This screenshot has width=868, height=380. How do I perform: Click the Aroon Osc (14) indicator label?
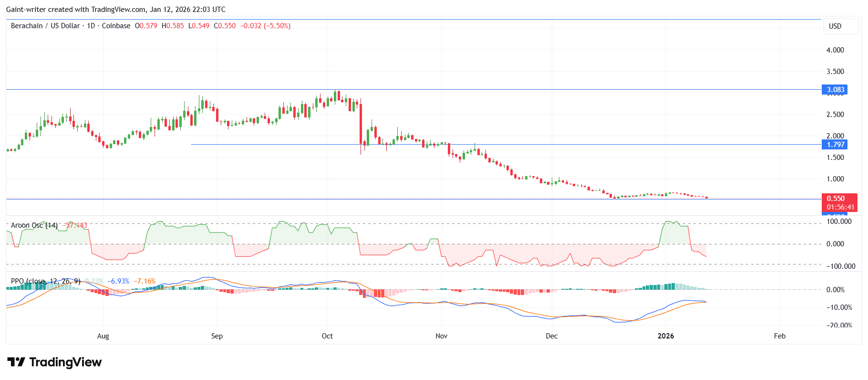pyautogui.click(x=34, y=225)
